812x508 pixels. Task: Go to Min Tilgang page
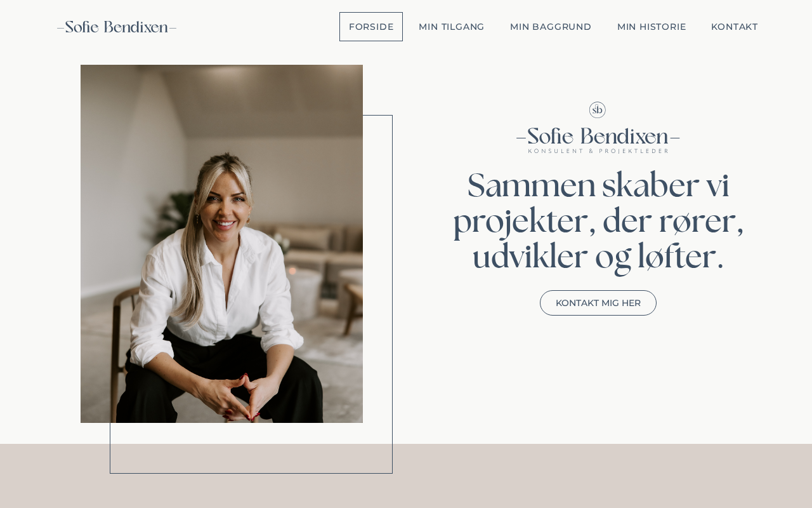point(452,27)
